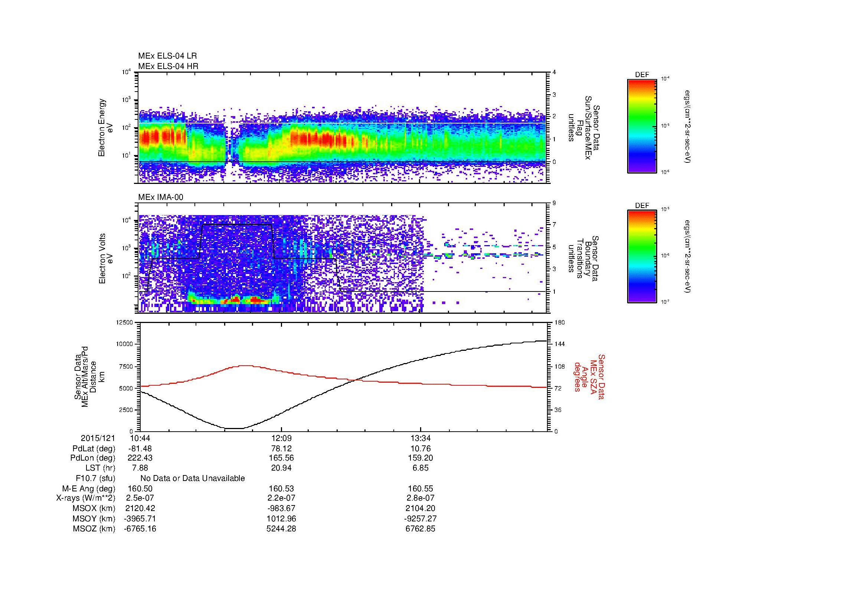
Task: Click the time label '13:34'
Action: (420, 438)
